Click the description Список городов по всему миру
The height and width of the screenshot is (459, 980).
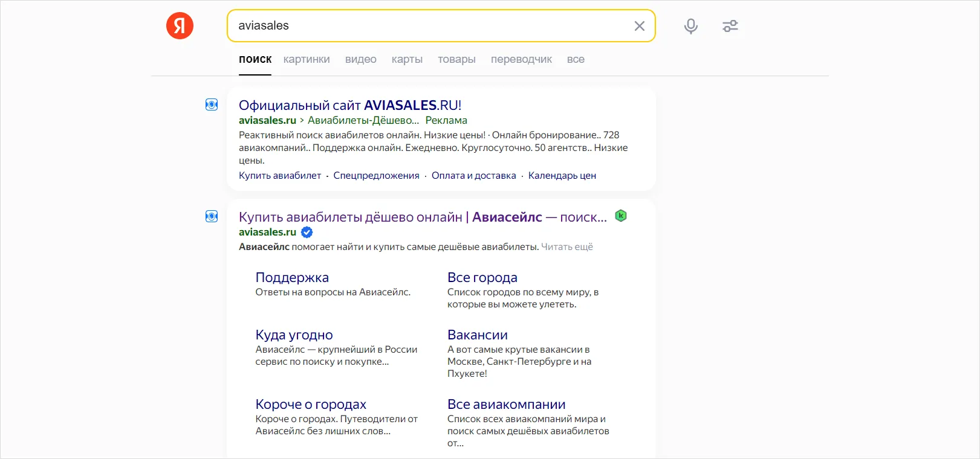point(523,298)
